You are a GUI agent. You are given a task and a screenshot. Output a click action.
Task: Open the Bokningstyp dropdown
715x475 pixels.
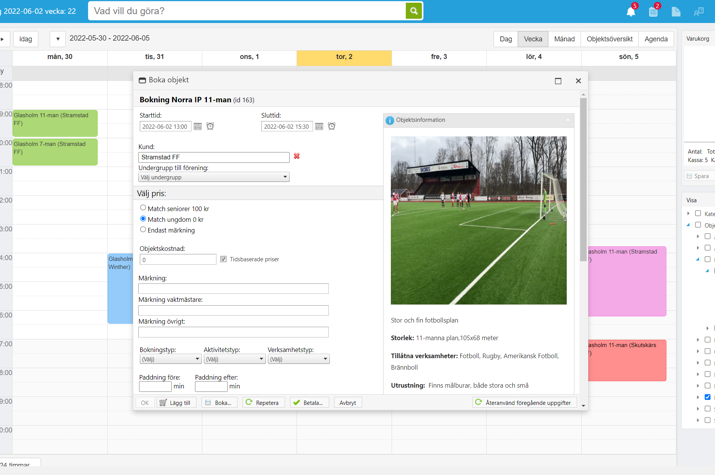170,359
